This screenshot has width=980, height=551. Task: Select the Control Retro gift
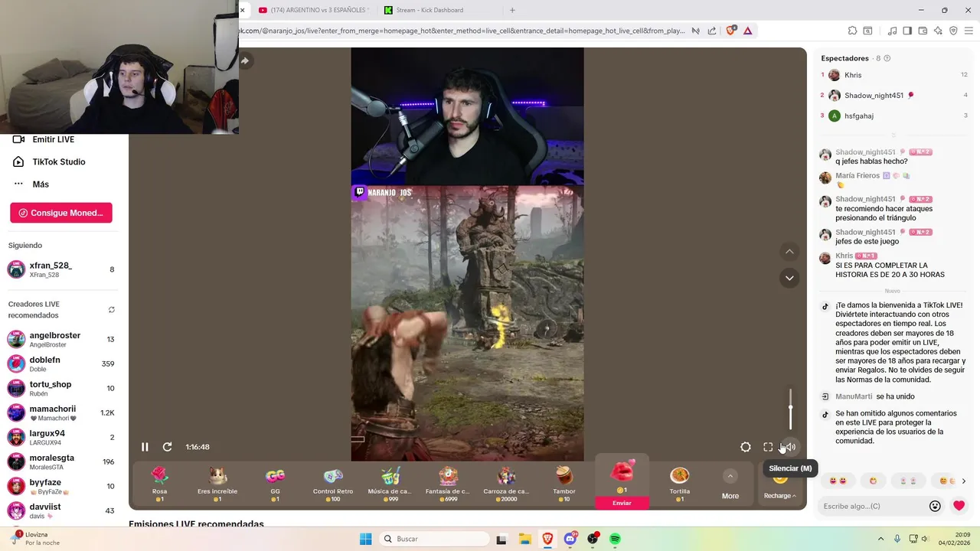333,484
